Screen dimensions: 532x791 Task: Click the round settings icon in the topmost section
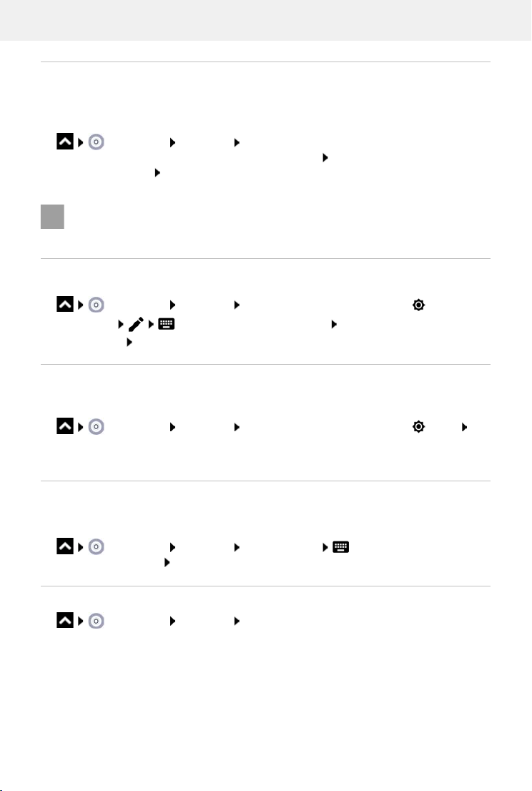97,142
